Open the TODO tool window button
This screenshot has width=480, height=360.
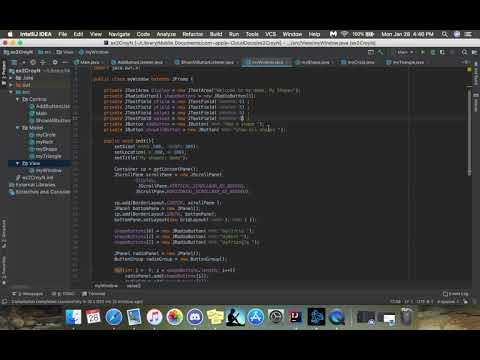tap(63, 294)
